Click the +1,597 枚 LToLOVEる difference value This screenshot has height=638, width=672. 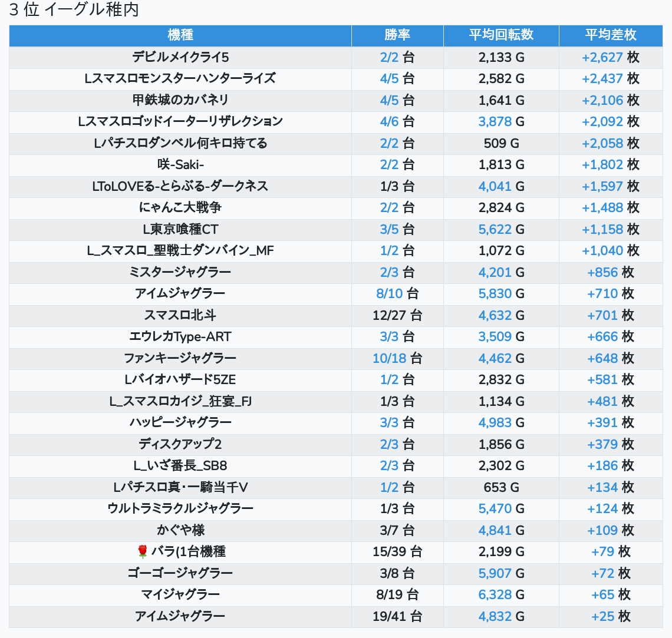pyautogui.click(x=602, y=186)
